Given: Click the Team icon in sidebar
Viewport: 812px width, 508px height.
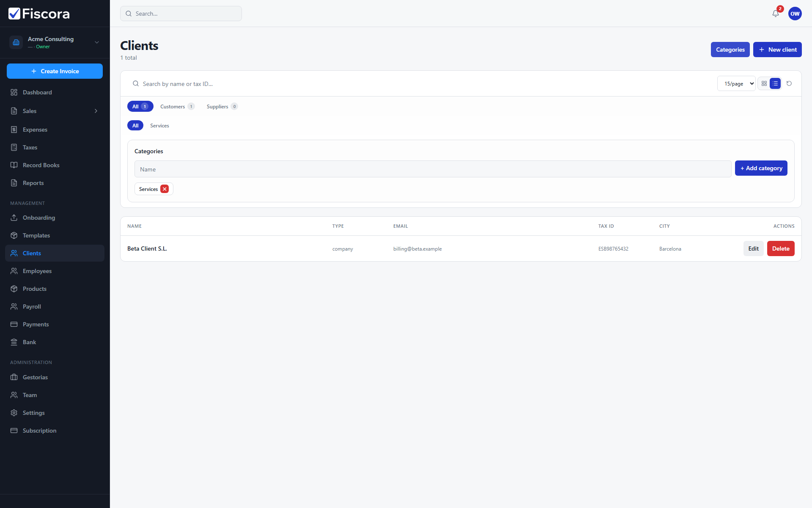Looking at the screenshot, I should (14, 395).
